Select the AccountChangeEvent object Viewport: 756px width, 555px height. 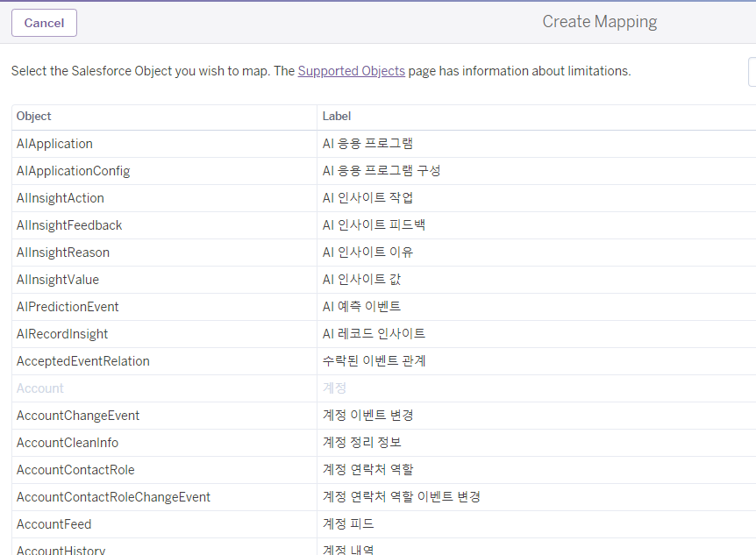click(x=78, y=416)
